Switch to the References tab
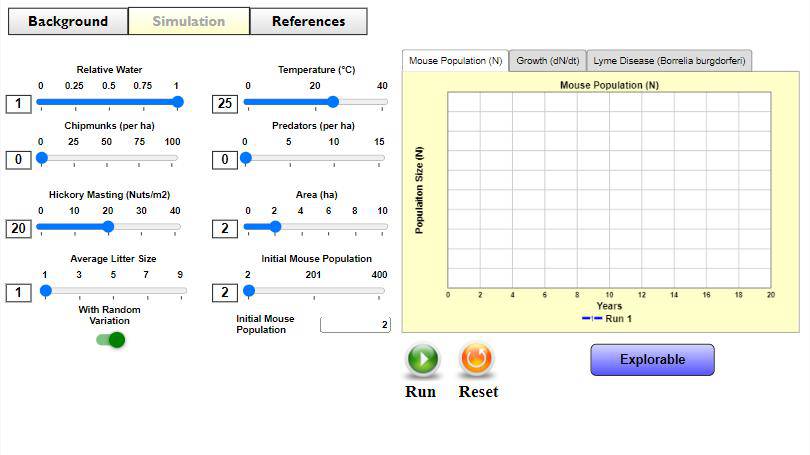The image size is (810, 455). click(308, 21)
